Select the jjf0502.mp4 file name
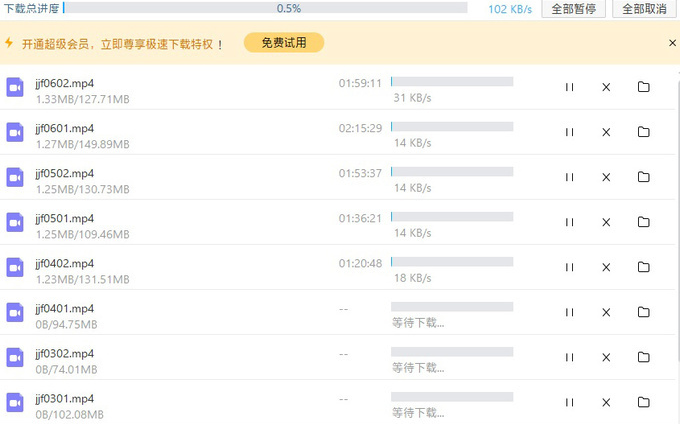 (64, 172)
